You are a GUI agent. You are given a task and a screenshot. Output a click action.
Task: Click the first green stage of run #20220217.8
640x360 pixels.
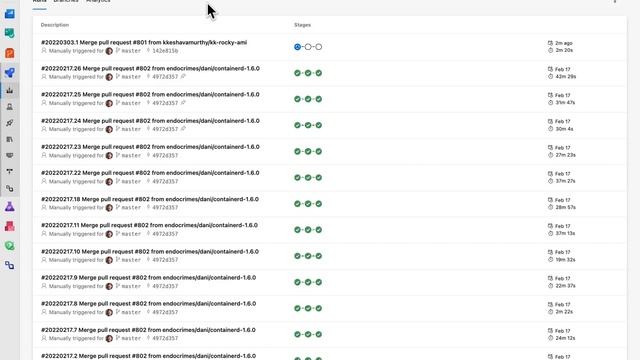click(297, 308)
